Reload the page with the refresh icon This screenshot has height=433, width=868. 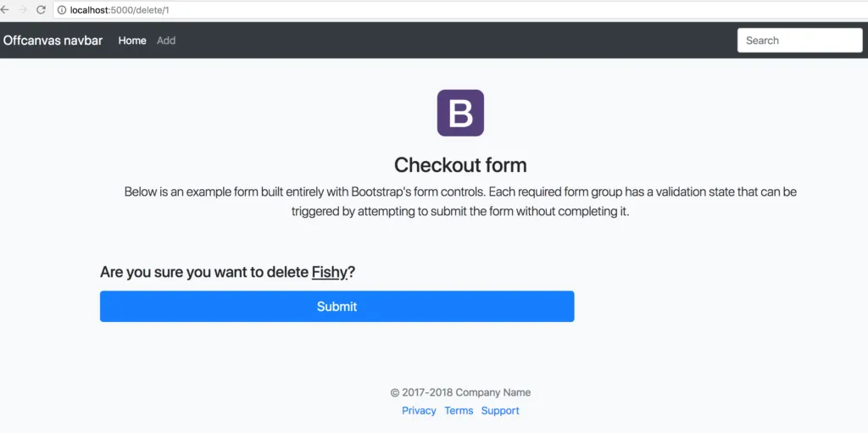click(x=41, y=10)
